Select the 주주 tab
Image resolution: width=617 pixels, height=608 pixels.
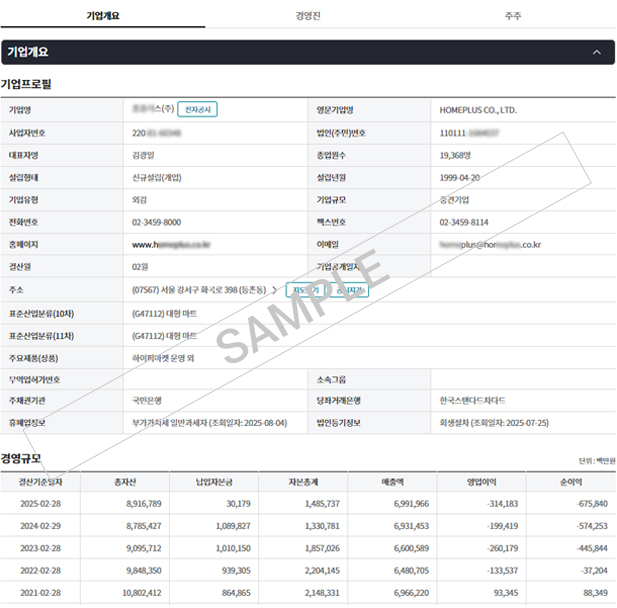click(513, 15)
